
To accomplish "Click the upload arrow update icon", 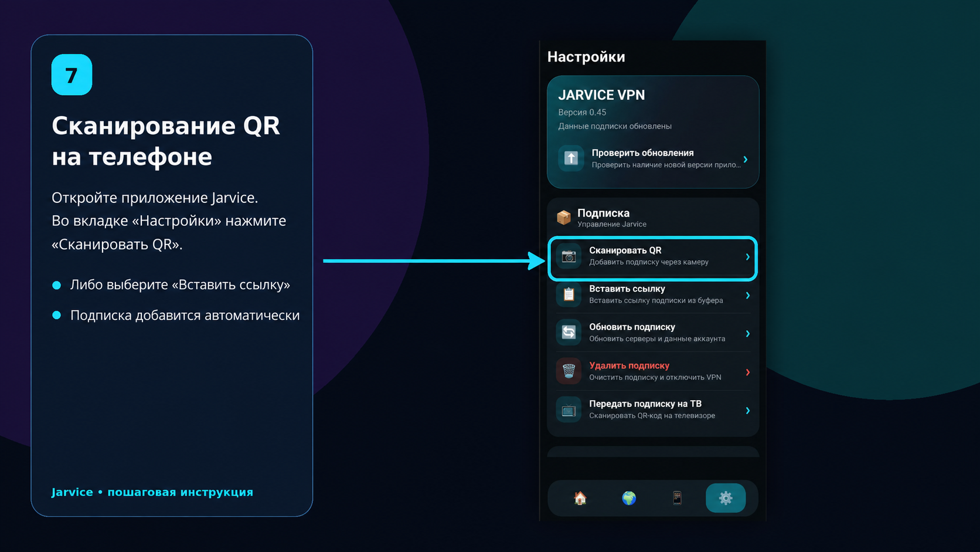I will tap(571, 158).
